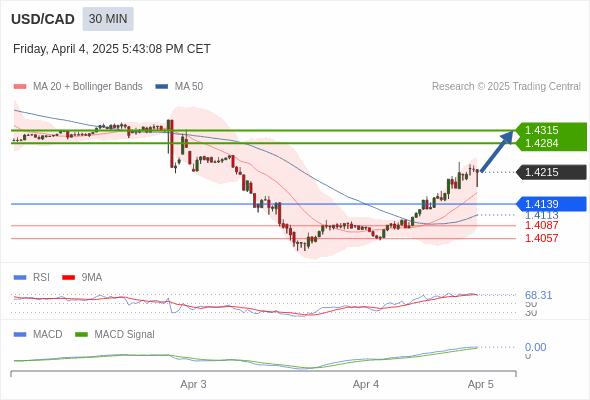
Task: Click the Apr 3 time axis label
Action: pyautogui.click(x=193, y=385)
